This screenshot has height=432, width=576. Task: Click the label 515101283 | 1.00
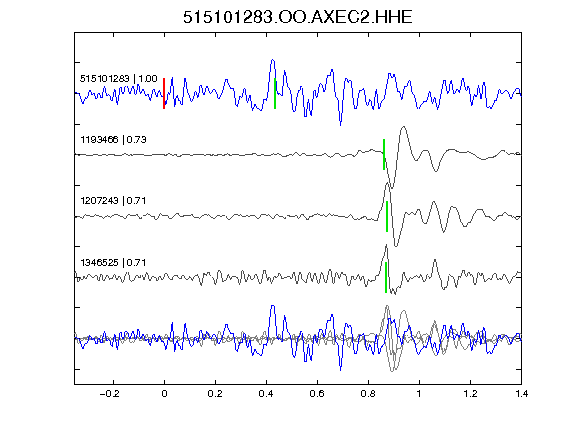(118, 79)
